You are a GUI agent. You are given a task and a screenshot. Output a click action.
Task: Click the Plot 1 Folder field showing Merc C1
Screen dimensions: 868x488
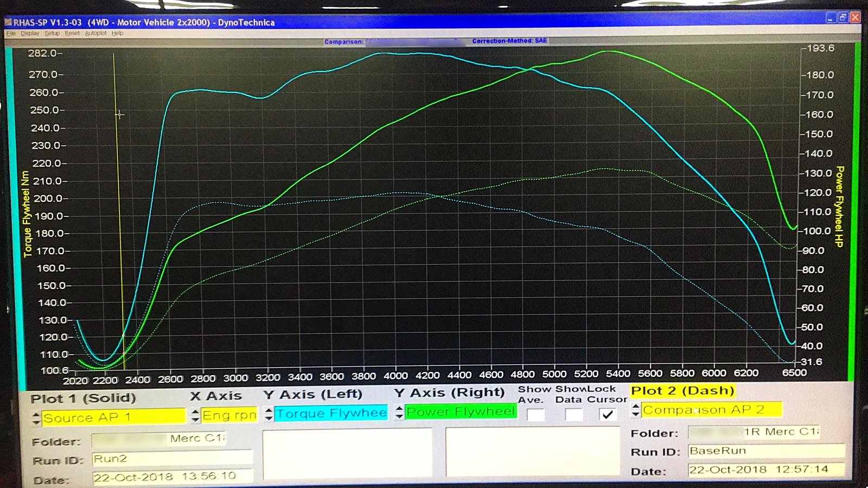coord(158,439)
